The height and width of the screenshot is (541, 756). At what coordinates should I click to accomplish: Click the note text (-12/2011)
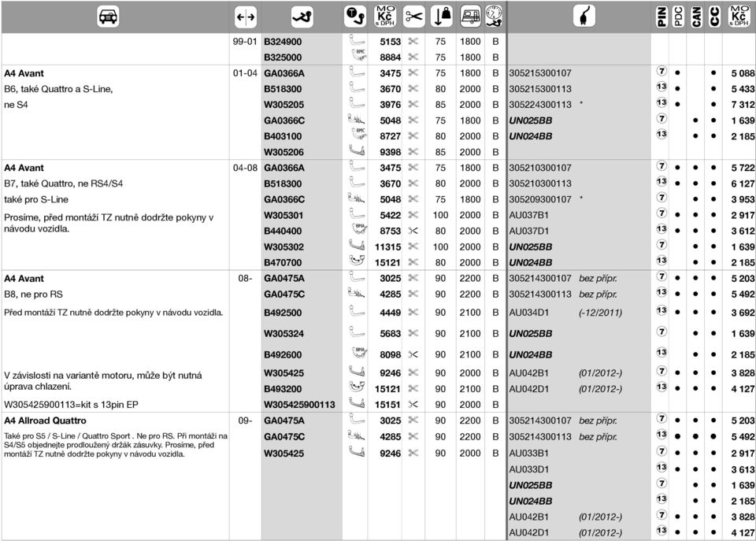click(x=600, y=313)
